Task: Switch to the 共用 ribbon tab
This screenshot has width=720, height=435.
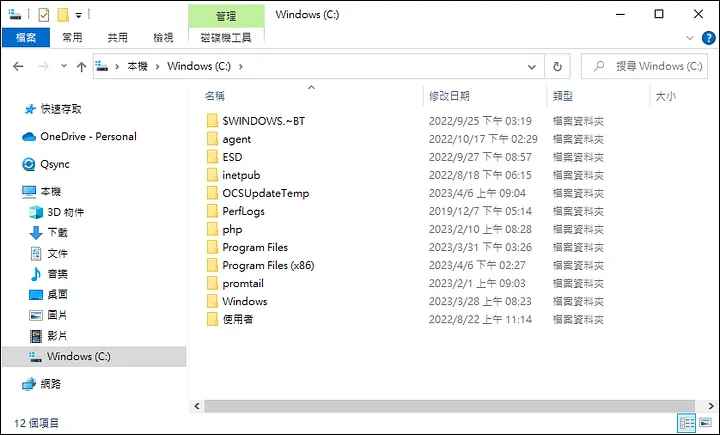Action: 118,38
